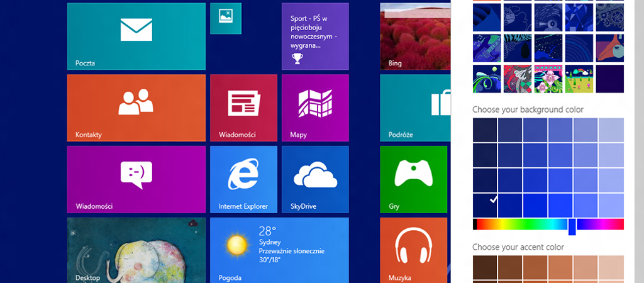Open the red Wiadomości news tile
Viewport: 644px width, 283px height.
tap(243, 108)
